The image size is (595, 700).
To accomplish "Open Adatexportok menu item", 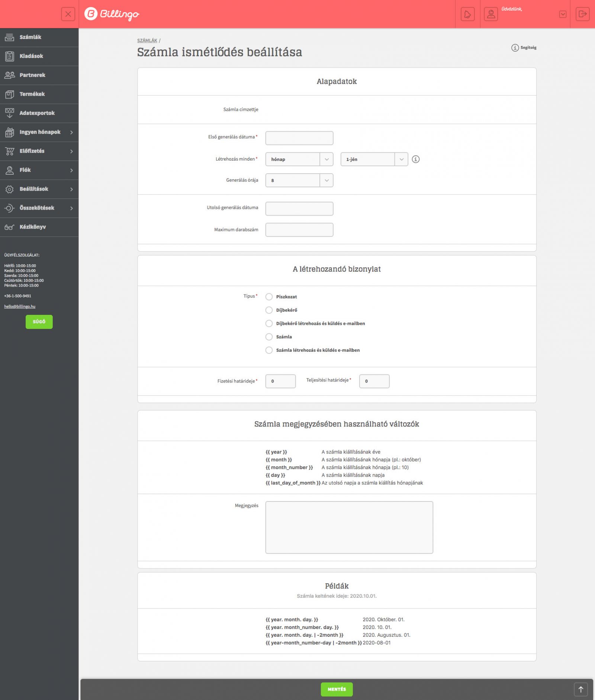I will coord(39,113).
